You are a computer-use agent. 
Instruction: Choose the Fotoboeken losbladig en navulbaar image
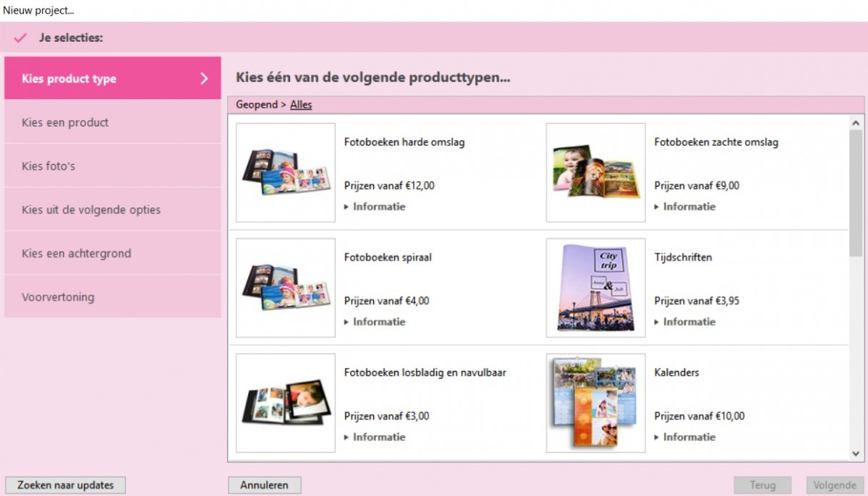[286, 402]
